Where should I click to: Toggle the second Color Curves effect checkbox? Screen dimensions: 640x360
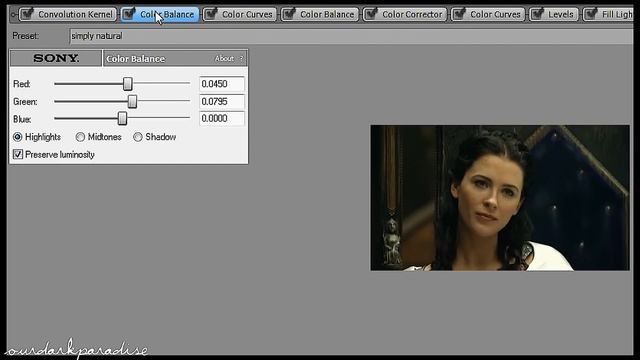[459, 14]
